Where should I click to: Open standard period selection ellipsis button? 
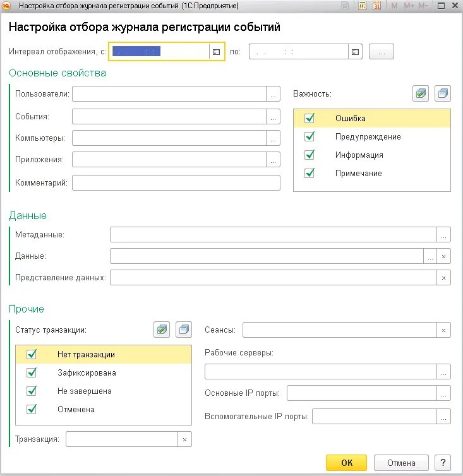[x=382, y=52]
